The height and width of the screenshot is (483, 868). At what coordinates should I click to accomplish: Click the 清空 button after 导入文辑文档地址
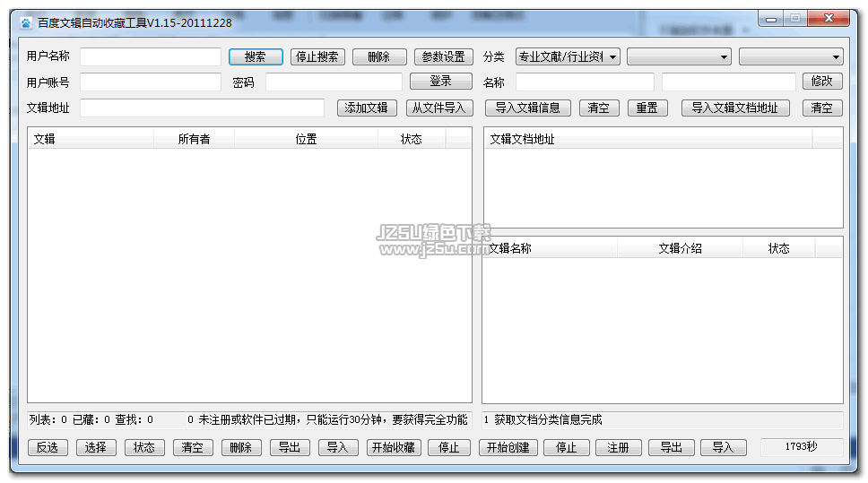(x=822, y=108)
